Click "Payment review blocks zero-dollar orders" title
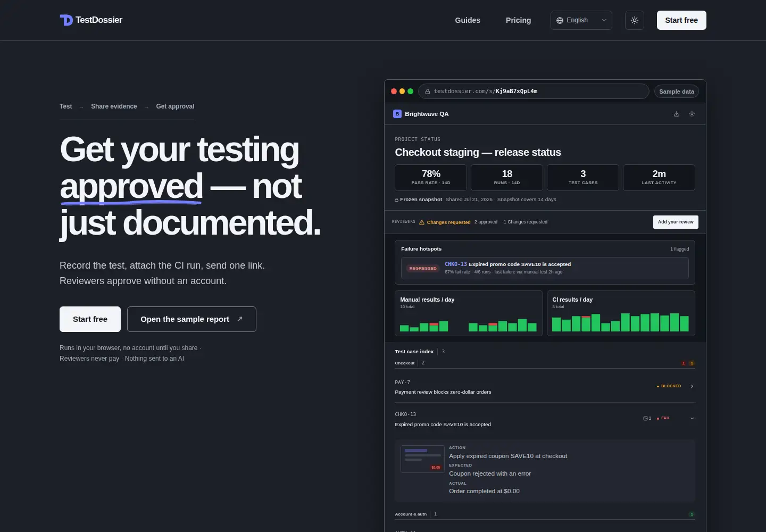 443,392
